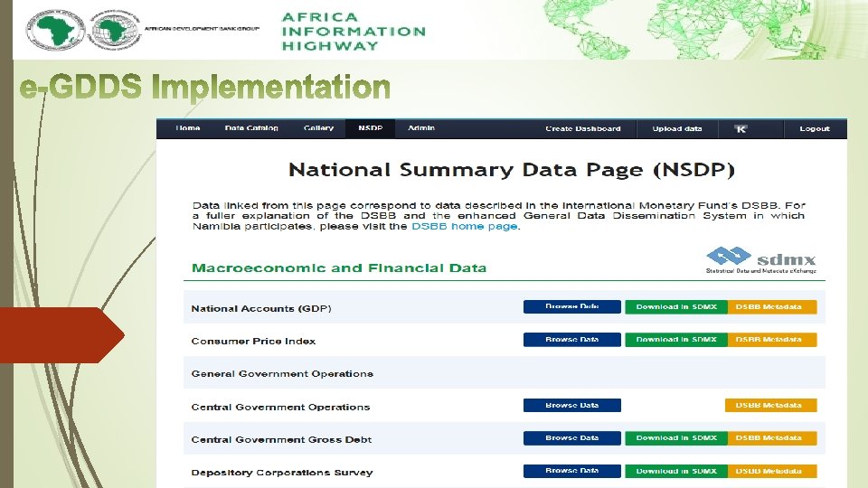Download National Accounts (GDP) in SDMX
This screenshot has height=488, width=868.
[x=676, y=306]
